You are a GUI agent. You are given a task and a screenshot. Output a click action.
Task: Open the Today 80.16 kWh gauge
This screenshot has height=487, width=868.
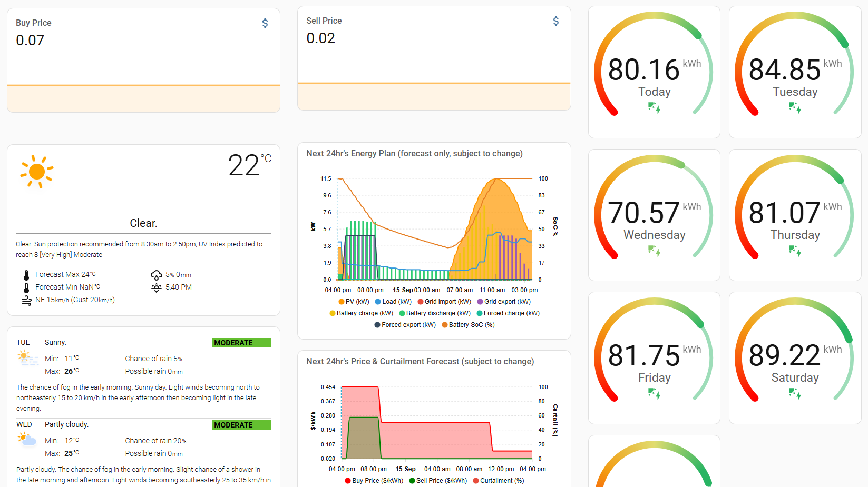pos(654,72)
